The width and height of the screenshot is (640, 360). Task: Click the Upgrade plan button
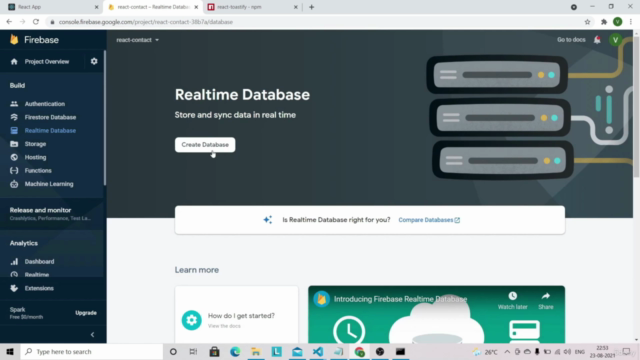86,313
